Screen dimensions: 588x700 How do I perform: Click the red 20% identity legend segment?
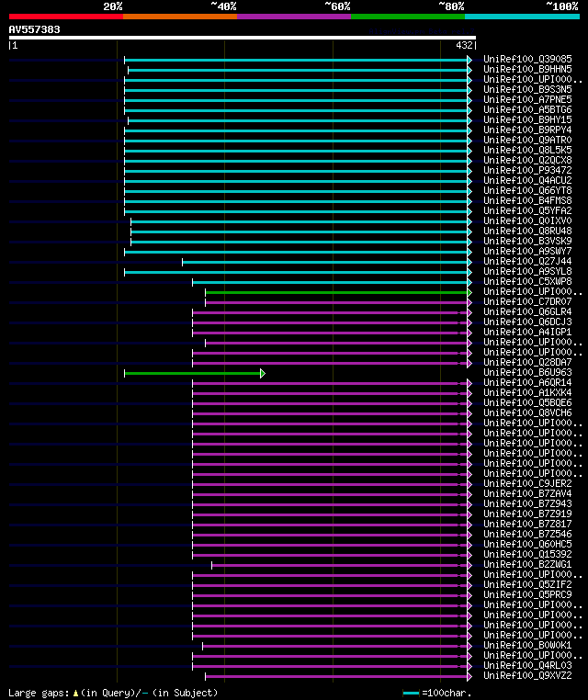point(66,17)
